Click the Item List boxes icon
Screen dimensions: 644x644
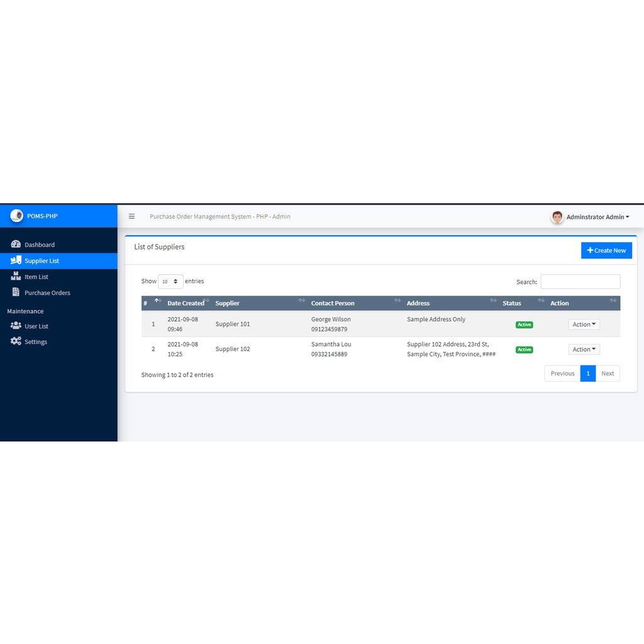pyautogui.click(x=16, y=277)
